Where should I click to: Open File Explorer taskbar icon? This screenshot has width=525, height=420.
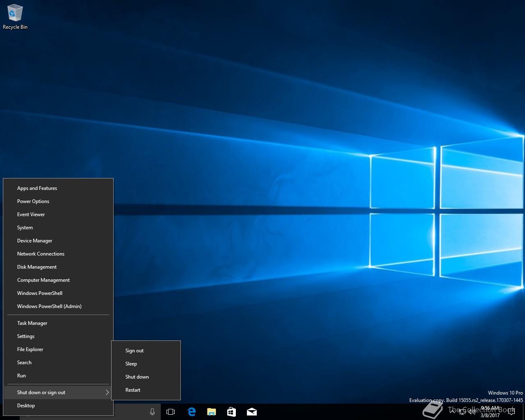tap(212, 412)
